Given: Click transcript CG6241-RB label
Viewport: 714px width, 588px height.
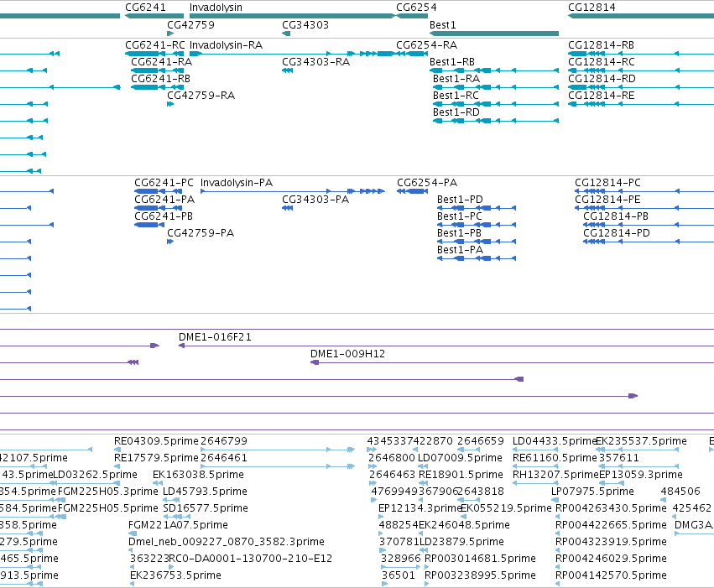Looking at the screenshot, I should (161, 79).
